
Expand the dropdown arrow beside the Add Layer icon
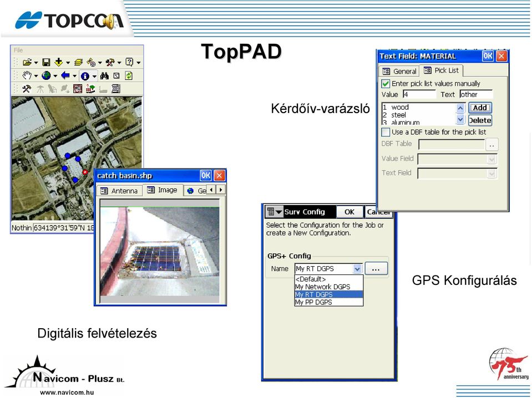point(68,63)
